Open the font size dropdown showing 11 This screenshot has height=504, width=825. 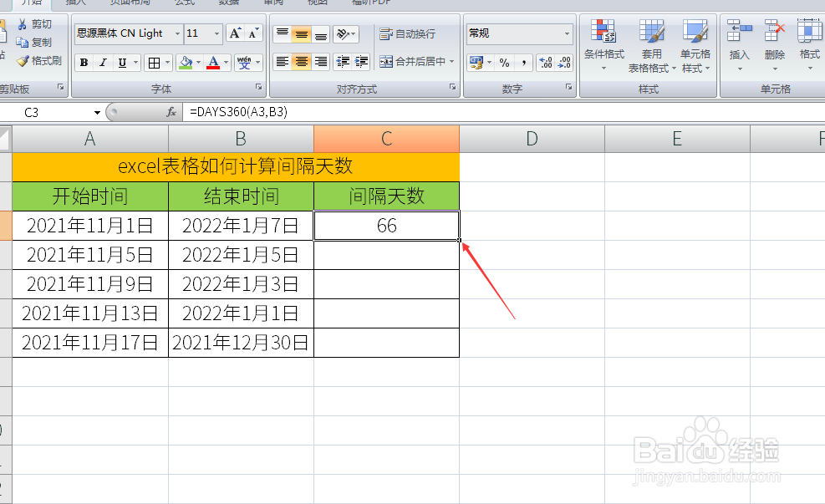pyautogui.click(x=216, y=33)
